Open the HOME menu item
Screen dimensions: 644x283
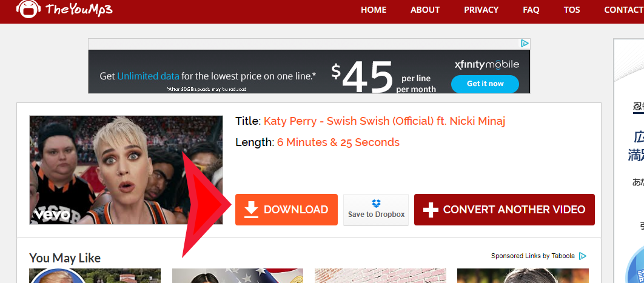[374, 10]
